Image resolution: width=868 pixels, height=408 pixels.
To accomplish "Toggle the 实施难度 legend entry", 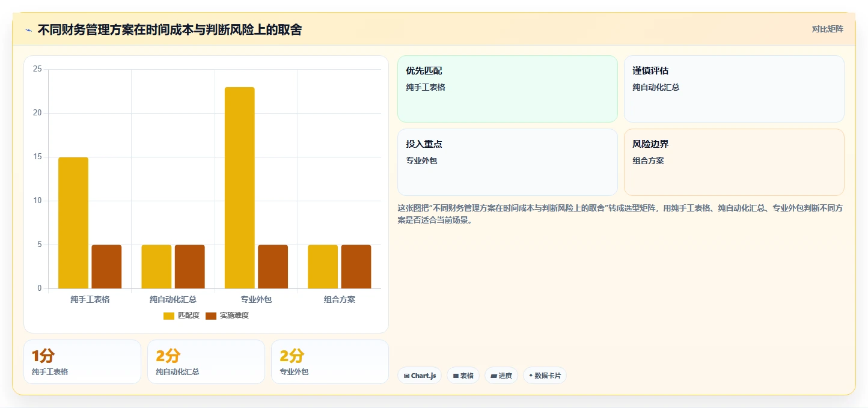I will [x=227, y=315].
